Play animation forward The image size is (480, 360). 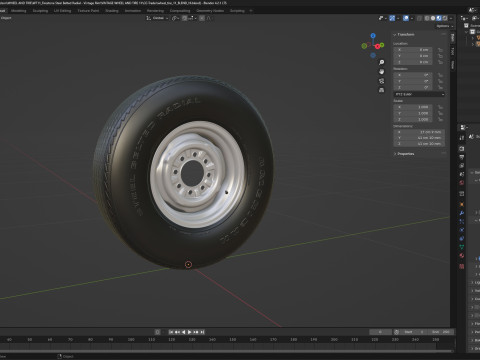[x=190, y=332]
